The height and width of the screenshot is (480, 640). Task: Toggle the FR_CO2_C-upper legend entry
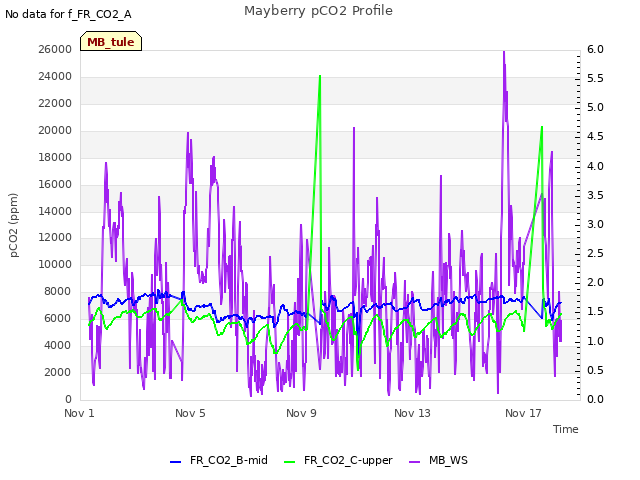(338, 460)
